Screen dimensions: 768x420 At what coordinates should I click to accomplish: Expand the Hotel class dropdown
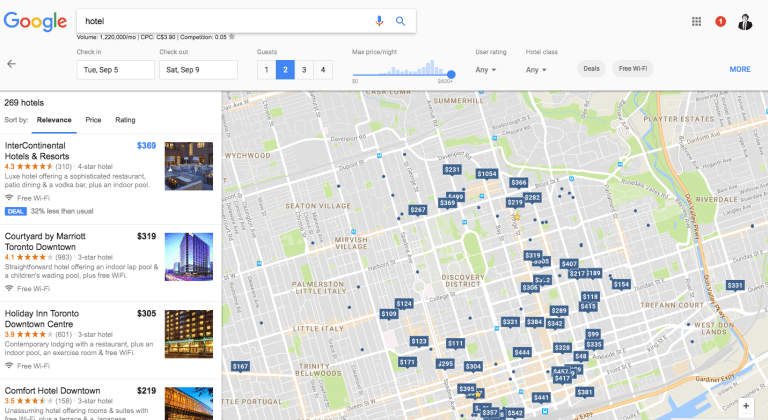pos(538,70)
